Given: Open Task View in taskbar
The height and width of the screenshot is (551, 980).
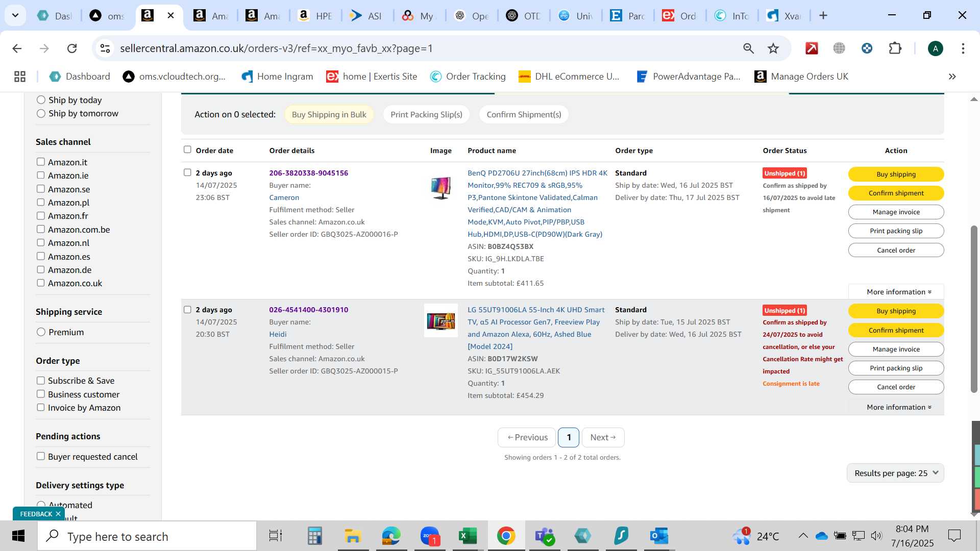Looking at the screenshot, I should point(276,536).
